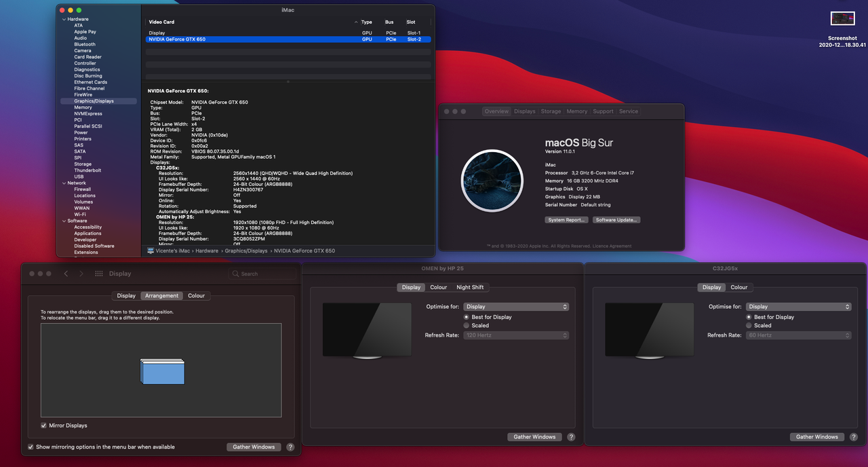Select Accessibility under Software
Viewport: 868px width, 467px height.
88,227
